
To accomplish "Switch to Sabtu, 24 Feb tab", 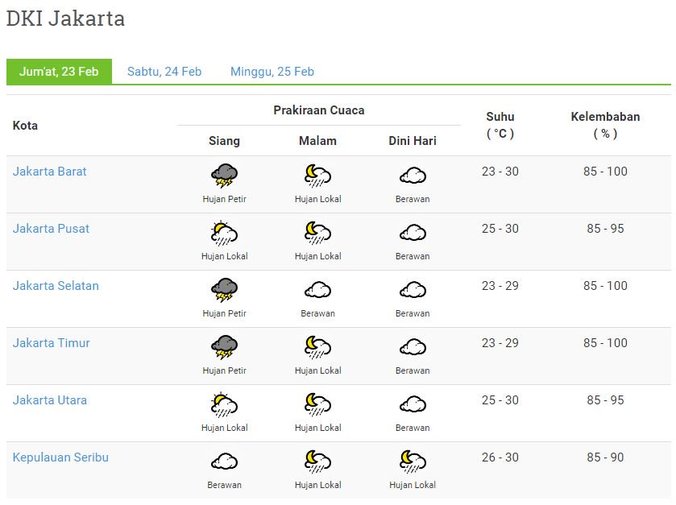I will [164, 71].
